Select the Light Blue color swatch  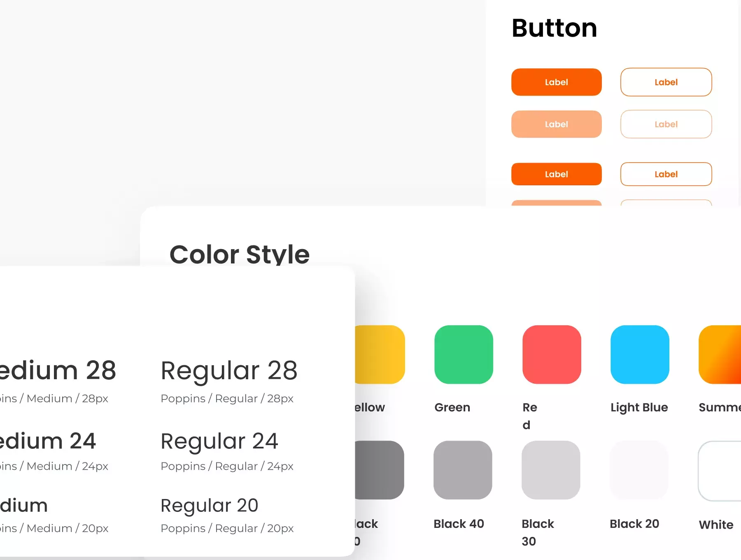click(x=640, y=355)
